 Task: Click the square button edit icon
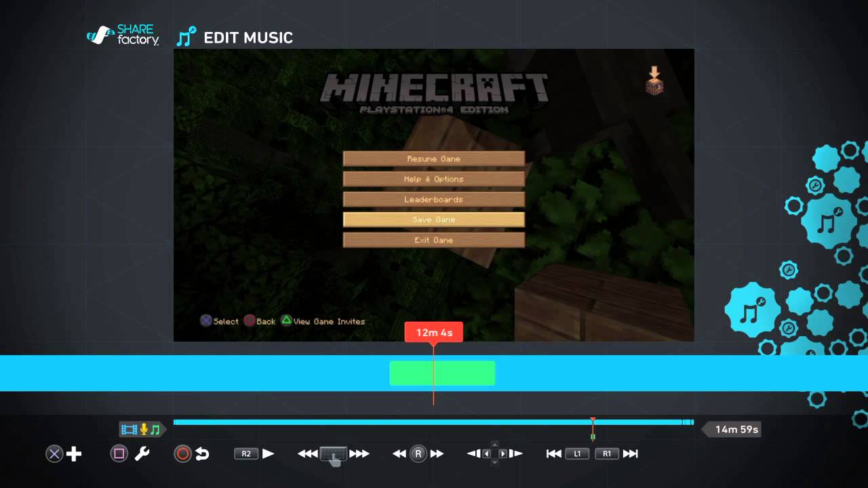pyautogui.click(x=119, y=454)
